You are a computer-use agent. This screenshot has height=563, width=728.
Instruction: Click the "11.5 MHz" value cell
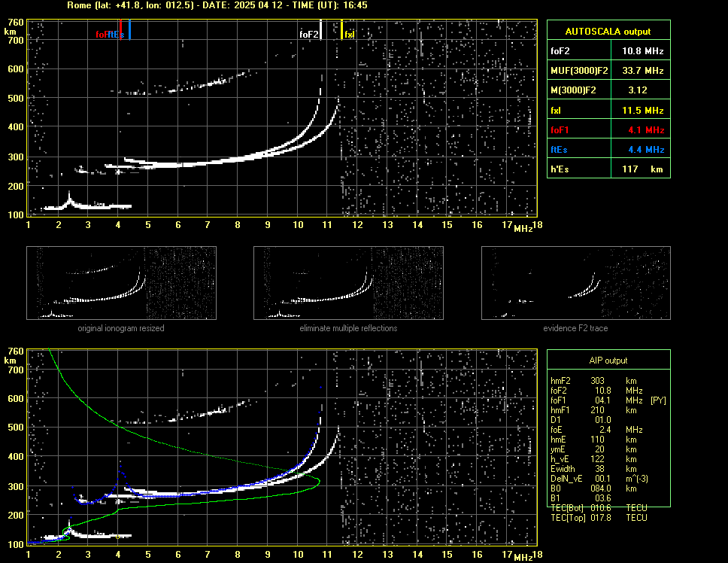(x=642, y=111)
